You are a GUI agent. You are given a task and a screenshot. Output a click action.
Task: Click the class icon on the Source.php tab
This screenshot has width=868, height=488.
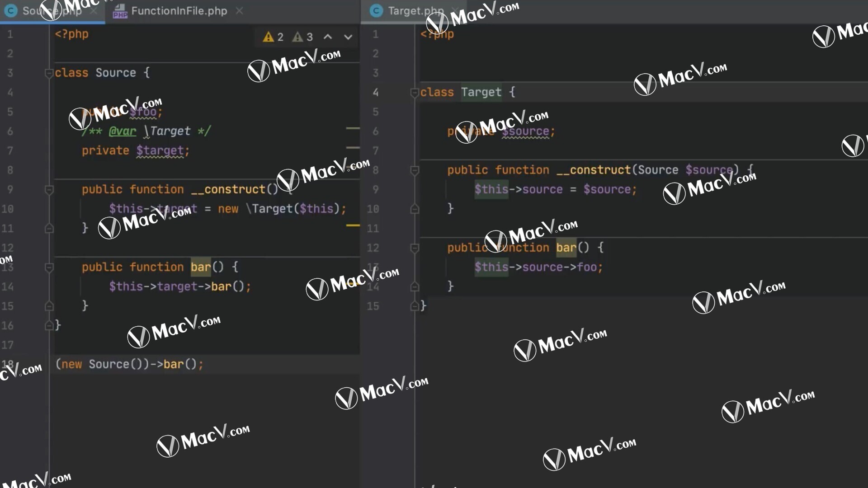11,11
